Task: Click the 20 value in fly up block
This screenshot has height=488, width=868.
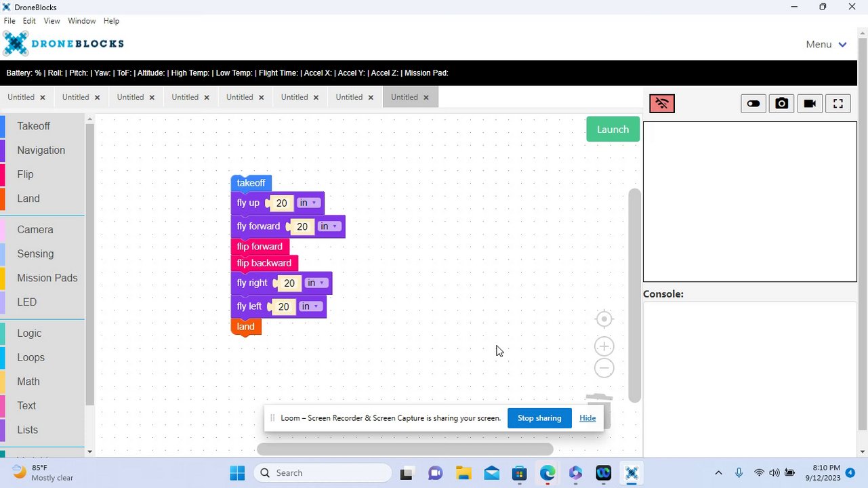Action: click(x=282, y=203)
